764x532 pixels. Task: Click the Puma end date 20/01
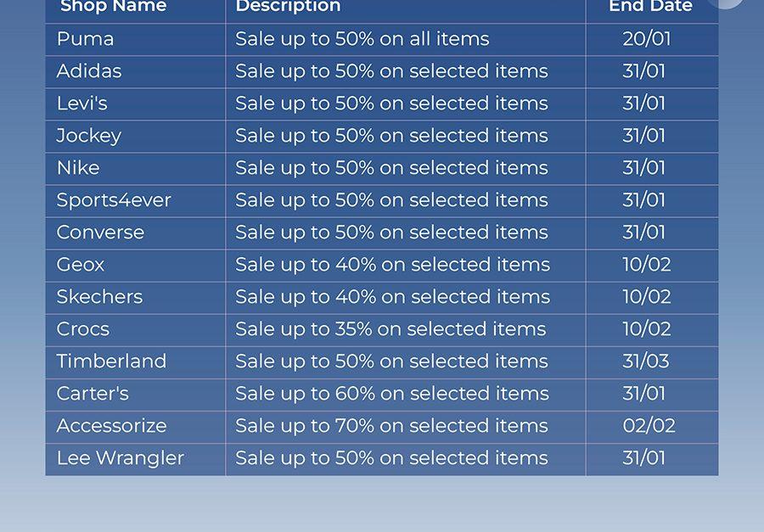(647, 39)
